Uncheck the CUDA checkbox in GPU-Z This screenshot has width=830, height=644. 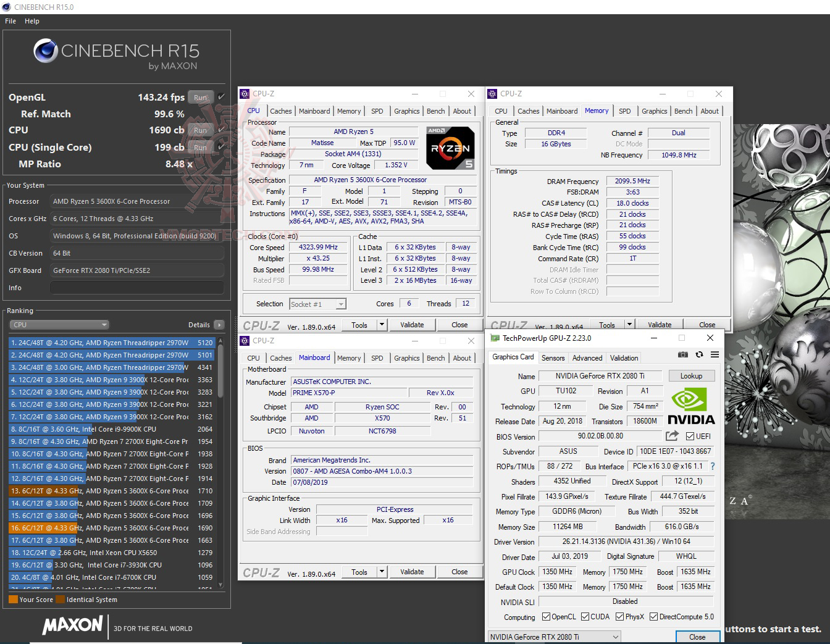click(584, 616)
